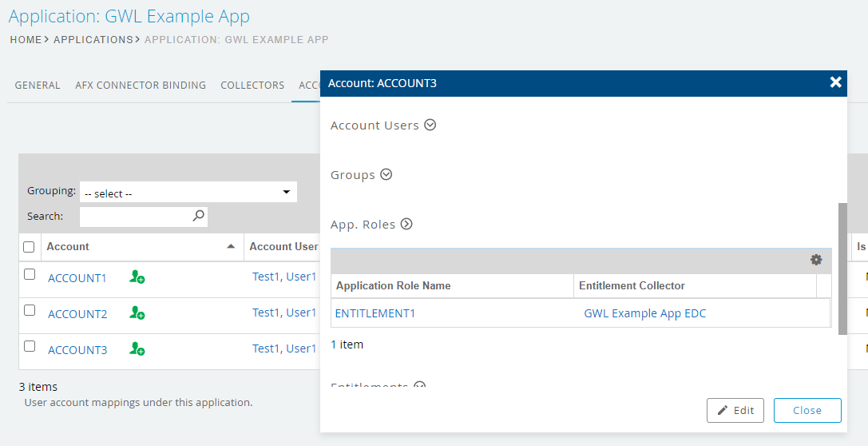Close the Account: ACCOUNT3 dialog with X
The image size is (868, 446).
click(835, 82)
